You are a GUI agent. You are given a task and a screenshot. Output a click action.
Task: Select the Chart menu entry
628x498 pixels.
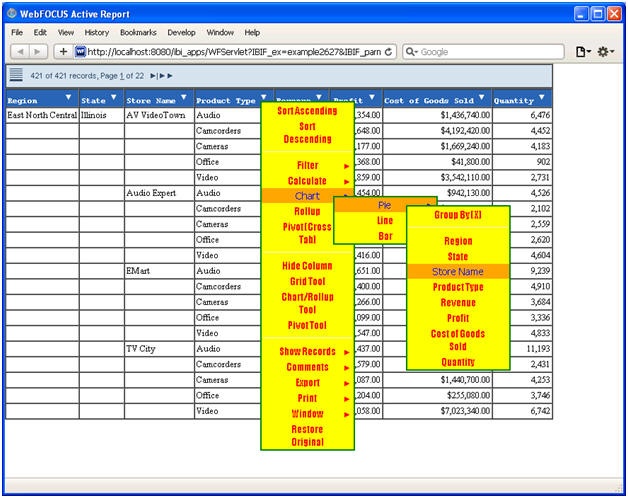(308, 196)
